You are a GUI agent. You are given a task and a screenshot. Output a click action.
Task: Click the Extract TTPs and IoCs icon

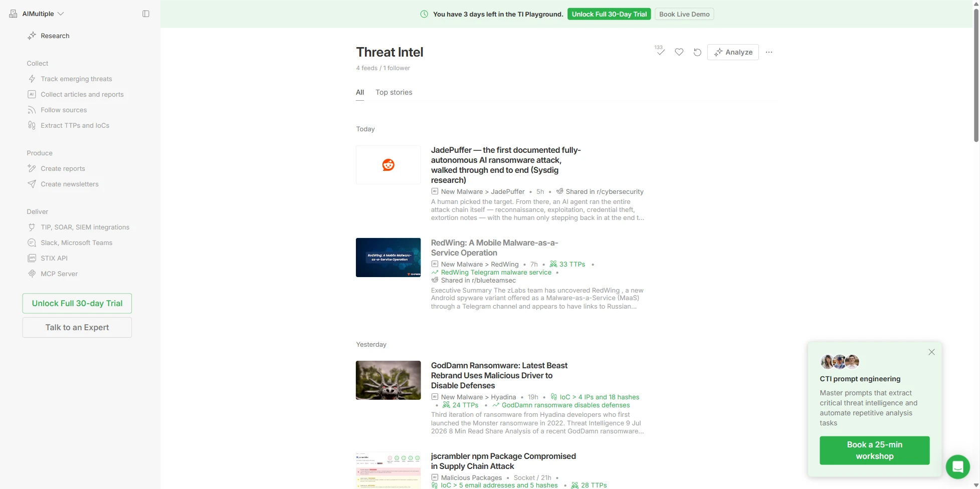coord(32,125)
